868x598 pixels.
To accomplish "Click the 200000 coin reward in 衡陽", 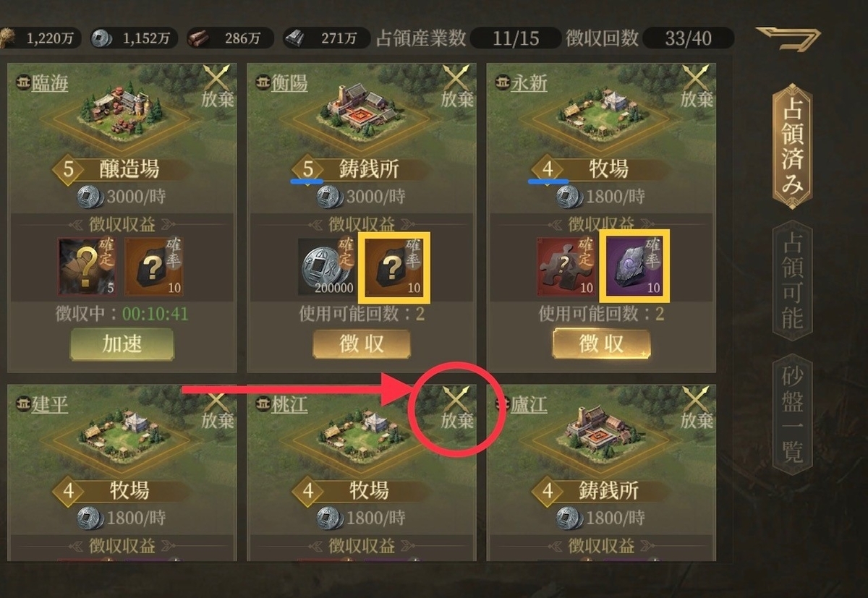I will coord(326,267).
